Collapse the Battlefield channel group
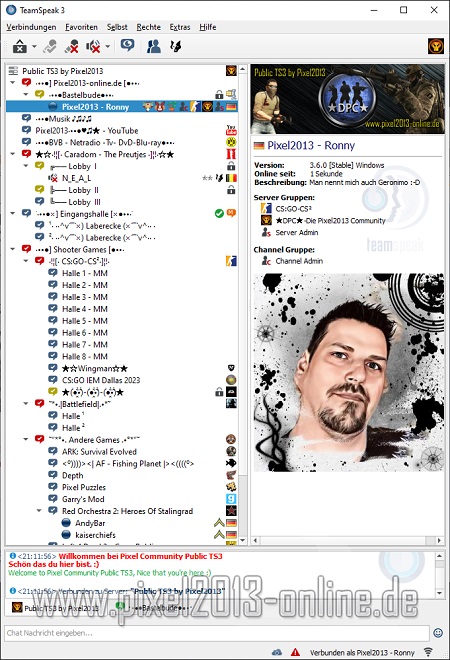 pyautogui.click(x=26, y=404)
